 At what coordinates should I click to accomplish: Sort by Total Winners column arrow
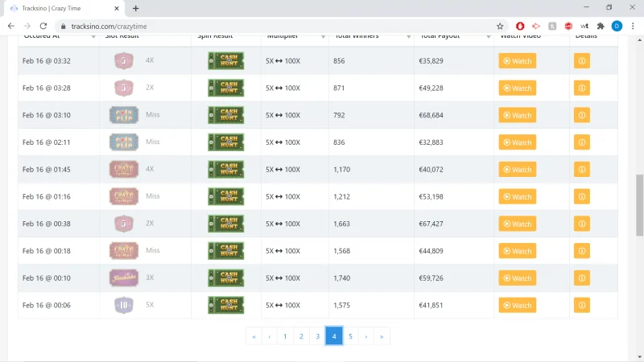(x=409, y=37)
